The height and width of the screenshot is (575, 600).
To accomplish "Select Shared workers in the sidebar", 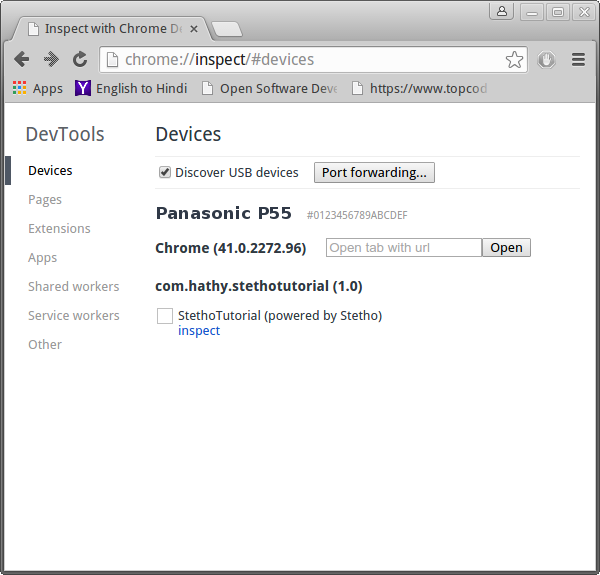I will click(x=74, y=287).
